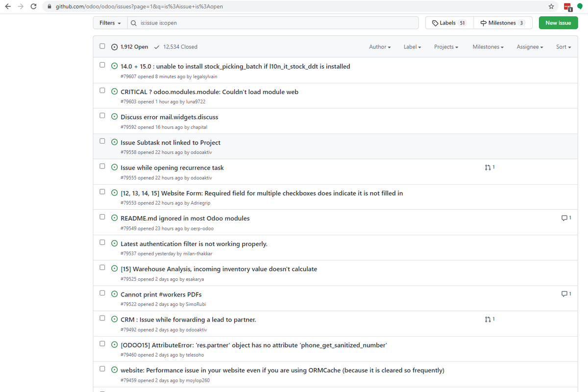
Task: Open the Labels 51 page
Action: tap(449, 23)
